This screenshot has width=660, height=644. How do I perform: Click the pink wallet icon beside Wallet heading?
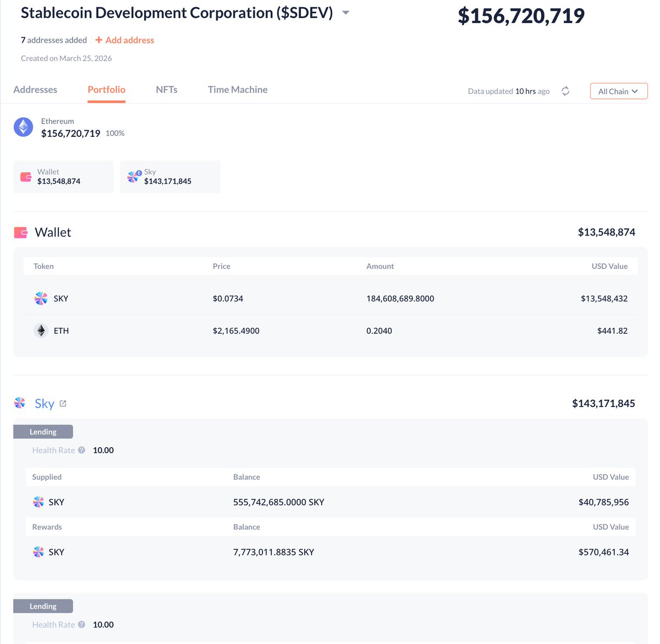[x=21, y=233]
